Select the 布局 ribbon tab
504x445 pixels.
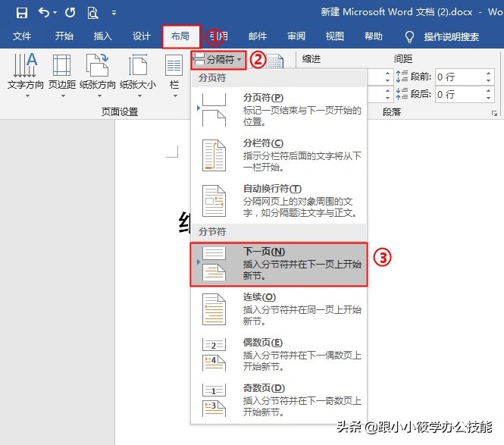[x=181, y=36]
